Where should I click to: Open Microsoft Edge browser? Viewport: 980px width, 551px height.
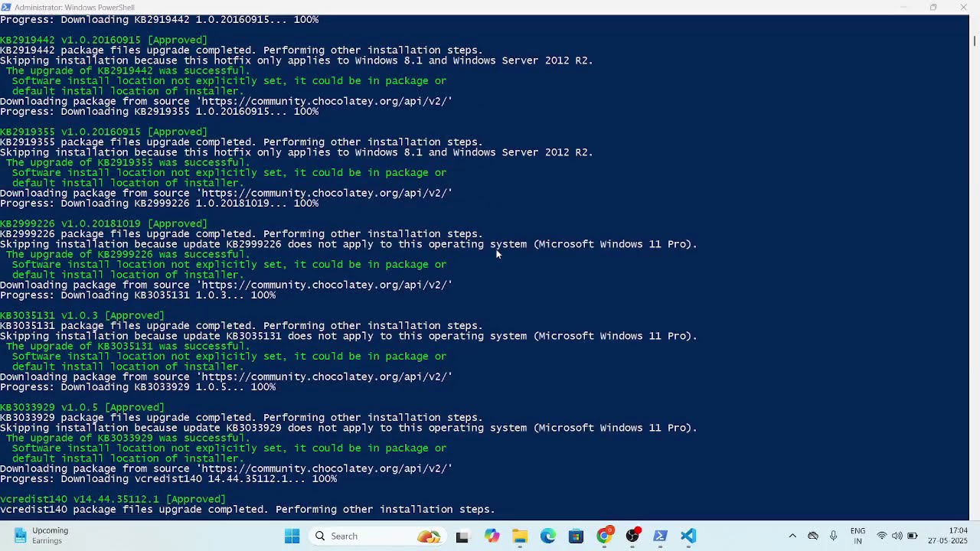[548, 536]
